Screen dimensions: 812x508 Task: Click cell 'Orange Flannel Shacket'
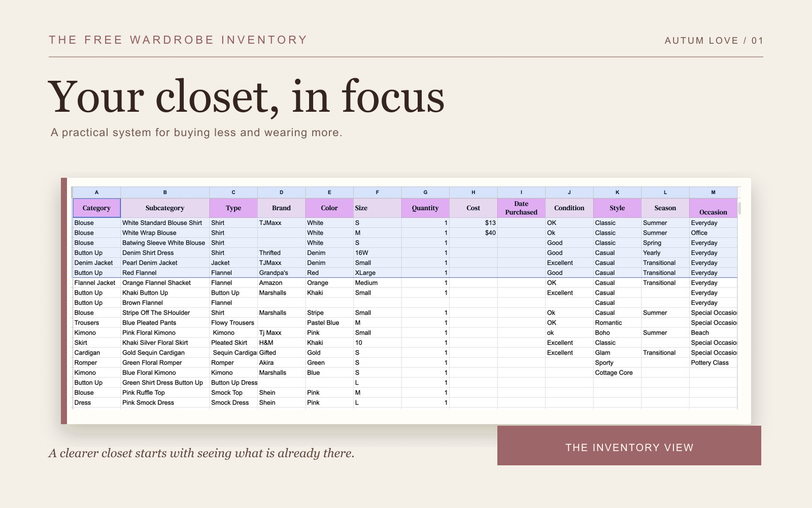(x=165, y=283)
